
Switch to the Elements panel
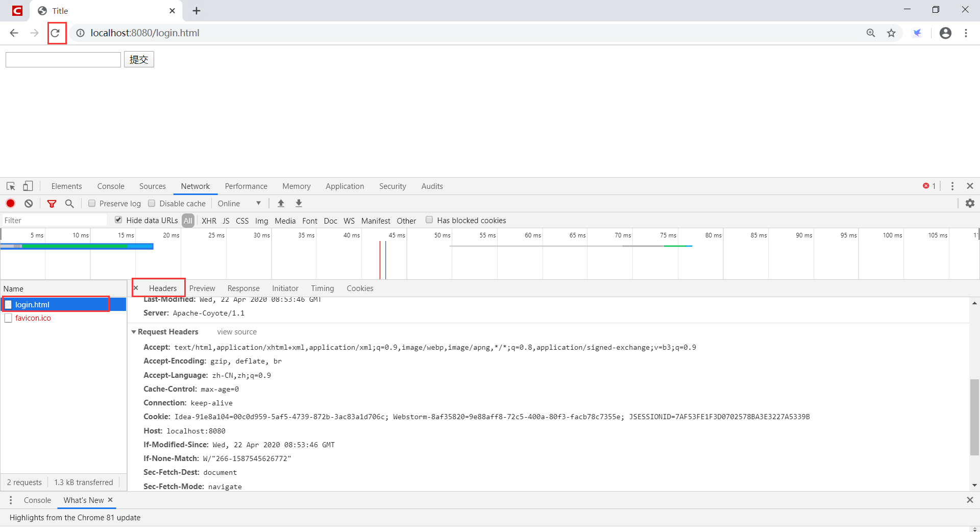(66, 186)
